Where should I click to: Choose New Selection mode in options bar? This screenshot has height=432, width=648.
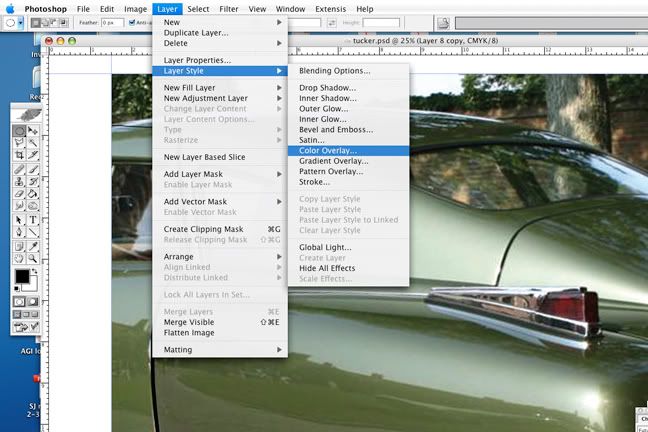pos(36,23)
